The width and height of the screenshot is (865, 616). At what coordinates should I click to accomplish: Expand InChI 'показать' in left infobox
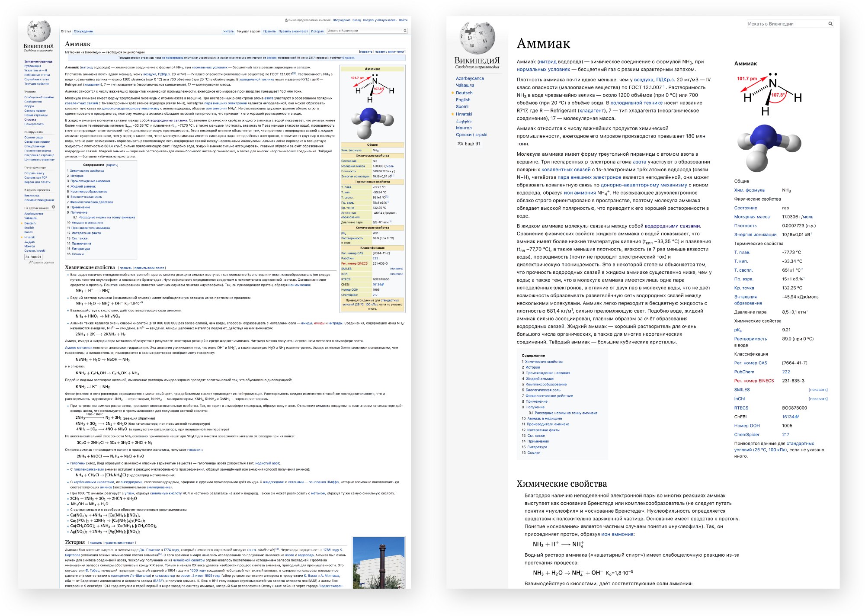(x=397, y=274)
